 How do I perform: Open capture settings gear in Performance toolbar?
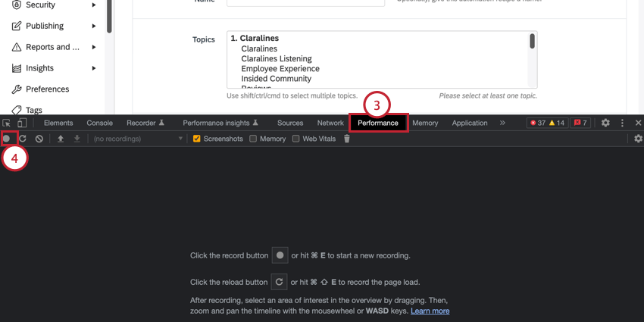click(638, 139)
